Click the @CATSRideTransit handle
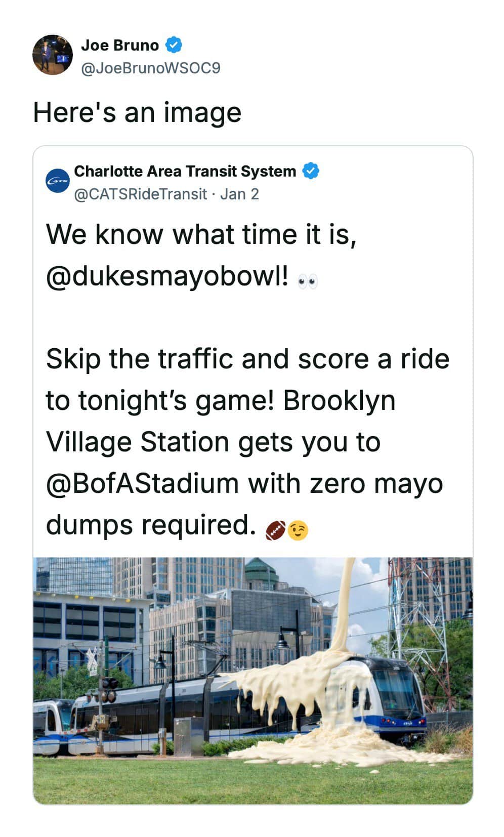This screenshot has height=837, width=504. [141, 194]
